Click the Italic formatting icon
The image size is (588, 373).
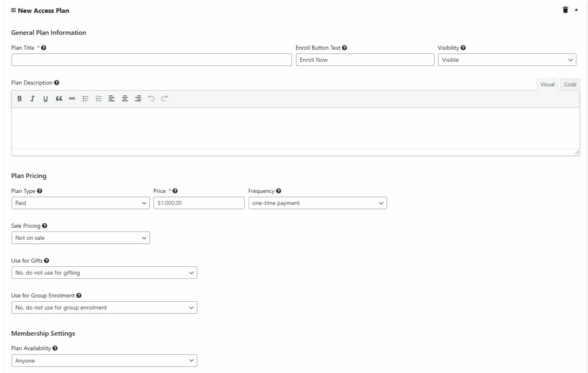point(32,99)
